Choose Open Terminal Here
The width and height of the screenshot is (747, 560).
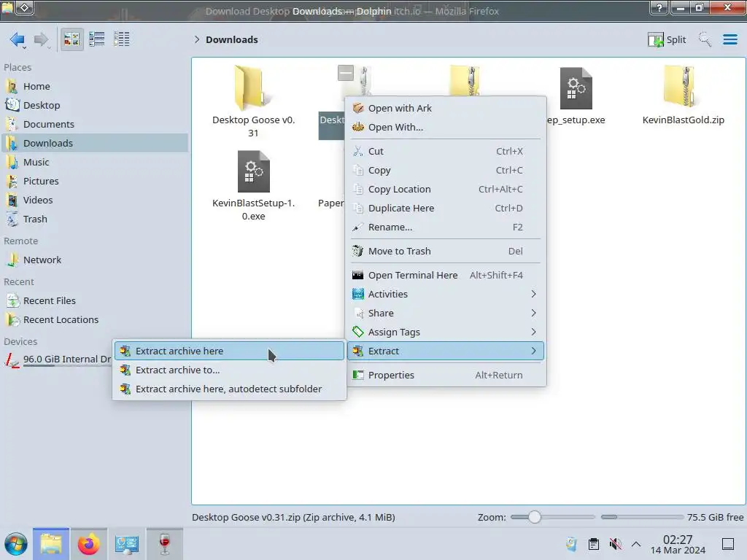pyautogui.click(x=446, y=275)
